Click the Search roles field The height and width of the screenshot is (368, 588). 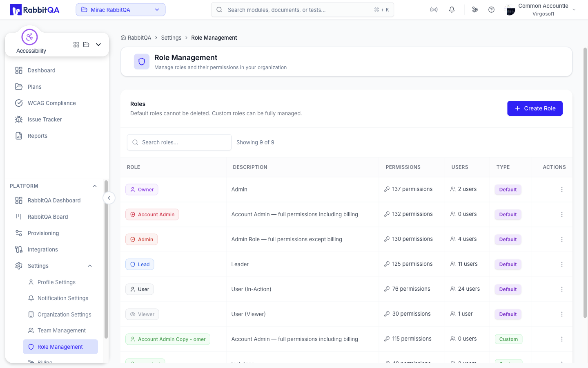(x=179, y=142)
